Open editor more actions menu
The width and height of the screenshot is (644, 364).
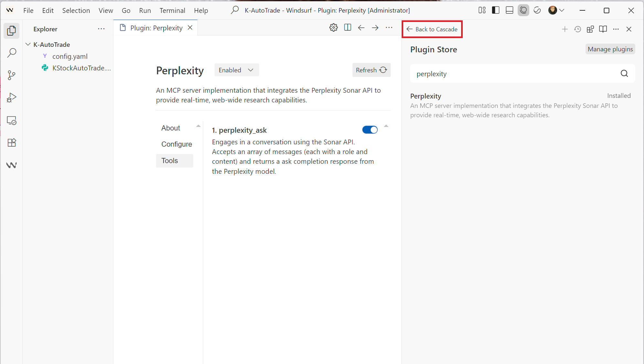pos(389,28)
